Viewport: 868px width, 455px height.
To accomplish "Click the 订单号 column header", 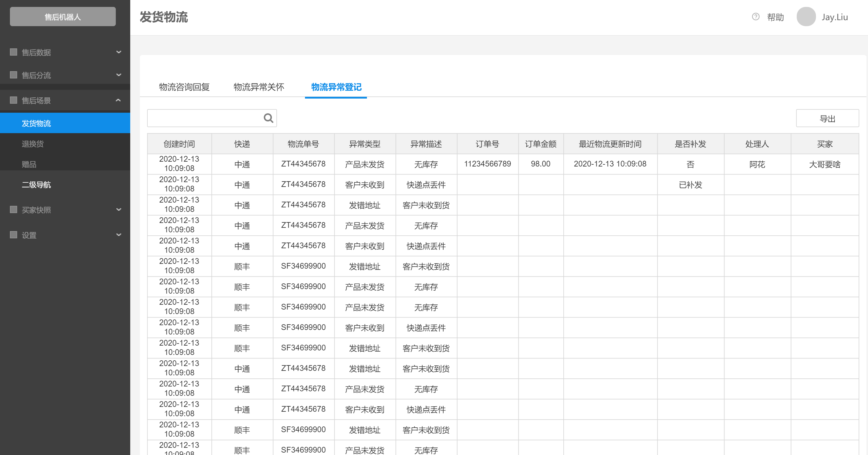I will click(487, 144).
